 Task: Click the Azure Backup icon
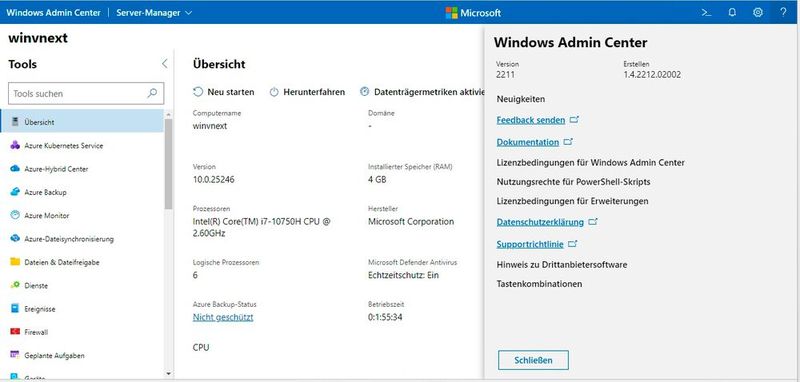[15, 192]
